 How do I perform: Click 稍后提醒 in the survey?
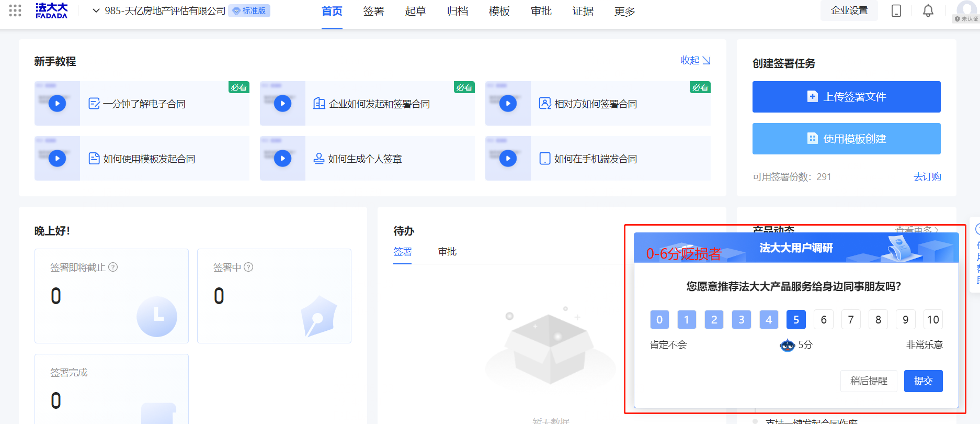tap(869, 381)
